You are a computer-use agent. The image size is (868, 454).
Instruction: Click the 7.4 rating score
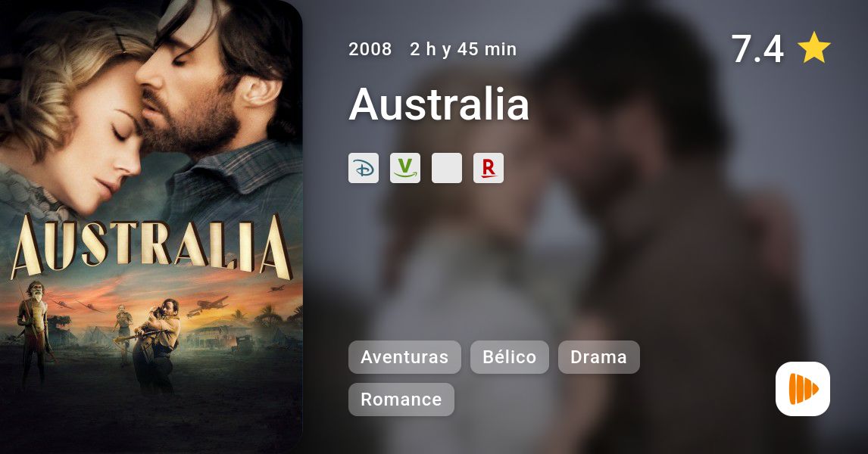(757, 48)
